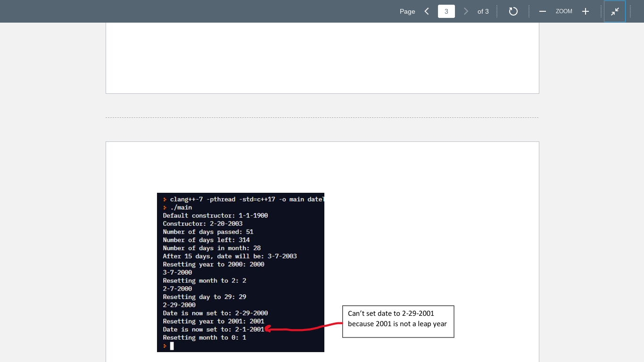This screenshot has height=362, width=644.
Task: Click the plus sign beside ZOOM
Action: (586, 11)
